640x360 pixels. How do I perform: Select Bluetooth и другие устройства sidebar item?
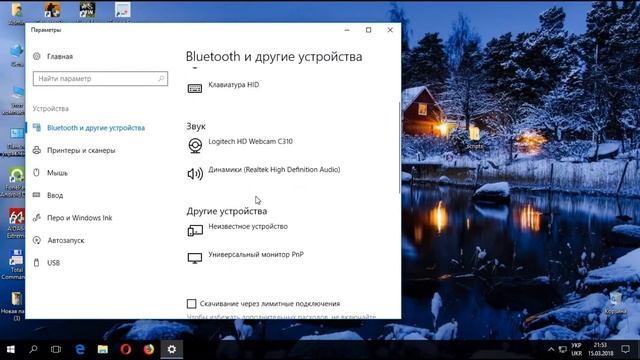click(x=96, y=128)
